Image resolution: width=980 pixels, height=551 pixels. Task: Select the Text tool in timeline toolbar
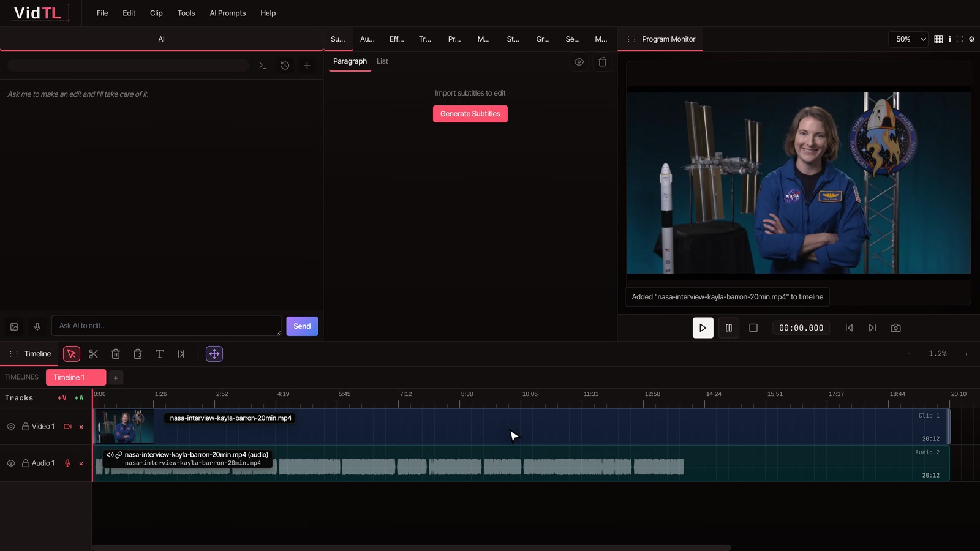160,354
